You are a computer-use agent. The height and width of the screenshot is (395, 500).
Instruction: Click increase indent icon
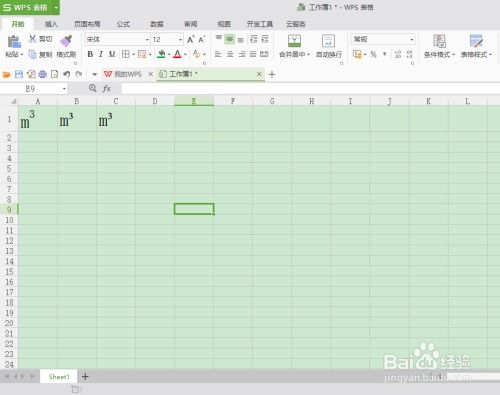265,39
